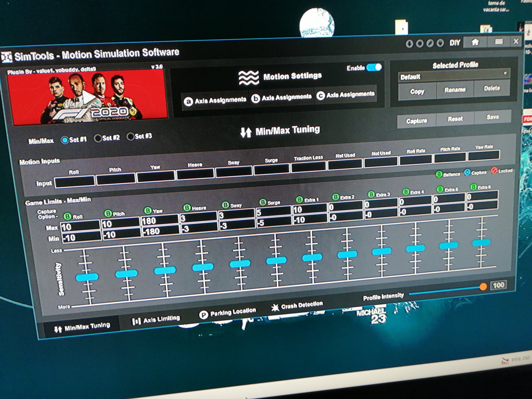The image size is (532, 399).
Task: Click the Capture button
Action: click(417, 121)
